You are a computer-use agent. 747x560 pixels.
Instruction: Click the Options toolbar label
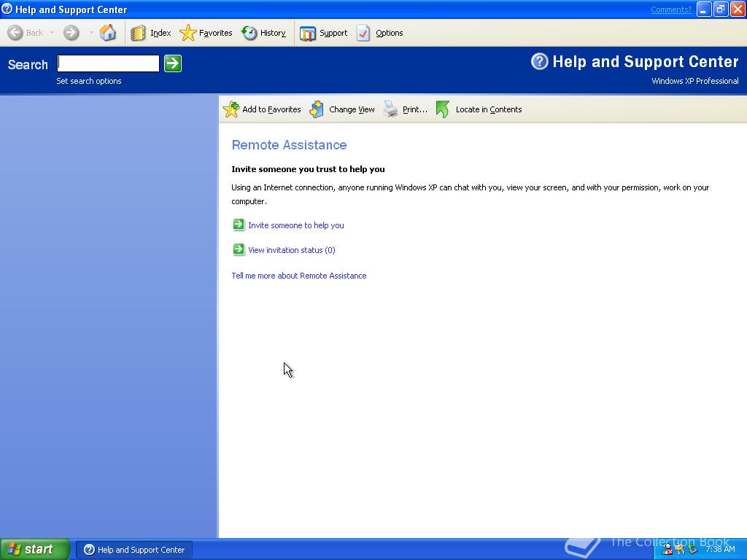(x=390, y=33)
